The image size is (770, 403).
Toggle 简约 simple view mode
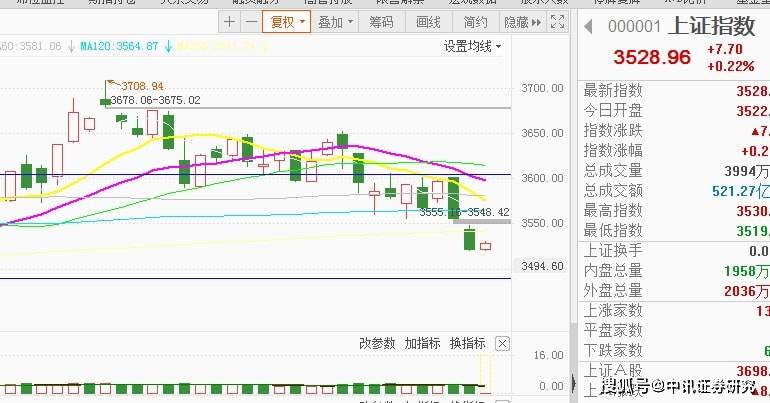(x=475, y=22)
